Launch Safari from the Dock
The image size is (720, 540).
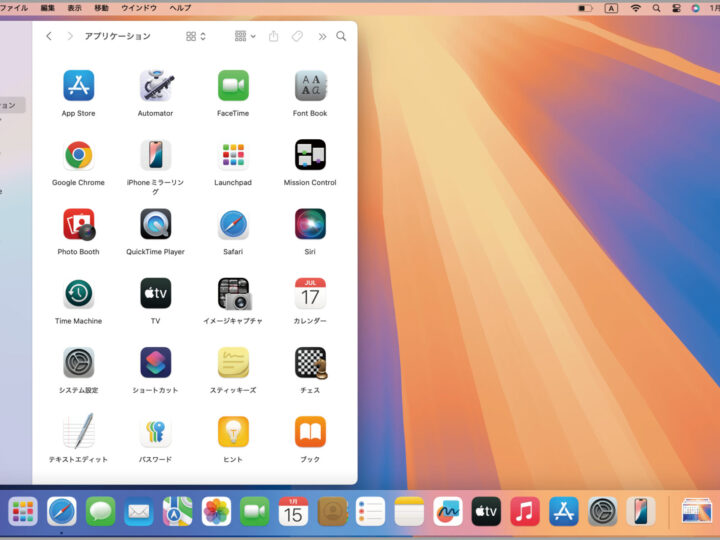point(62,511)
